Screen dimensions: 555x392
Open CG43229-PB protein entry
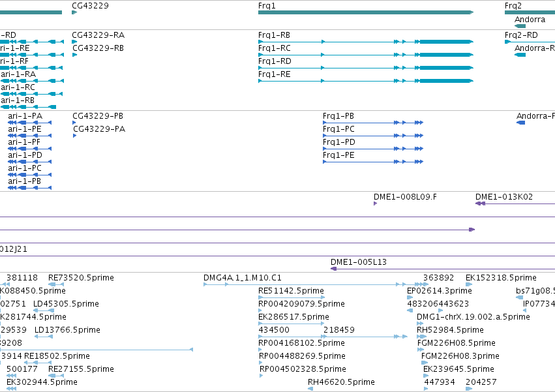(x=98, y=116)
